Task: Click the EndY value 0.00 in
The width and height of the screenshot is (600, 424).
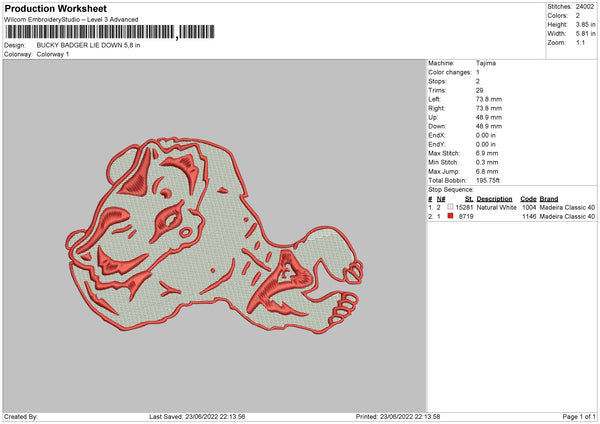Action: point(486,144)
